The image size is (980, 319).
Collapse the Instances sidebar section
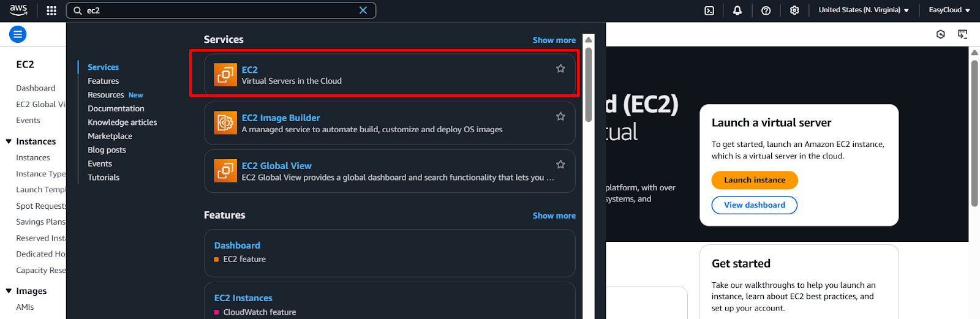(9, 141)
